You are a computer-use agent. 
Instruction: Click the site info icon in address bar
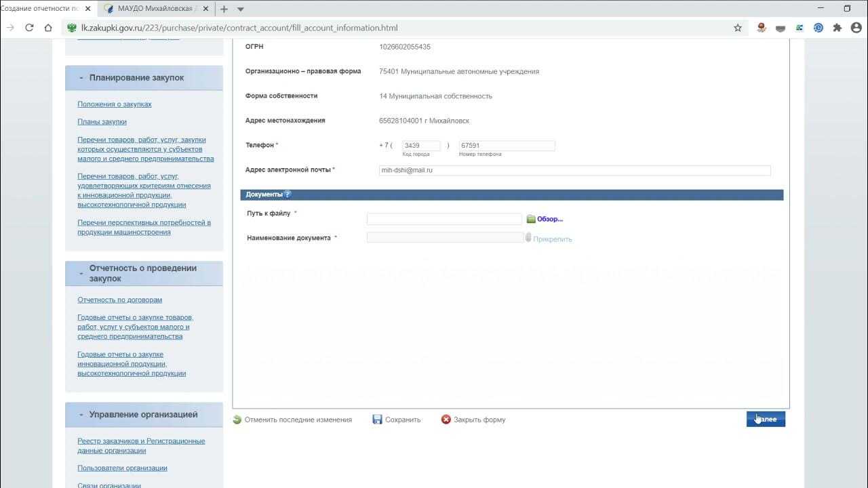click(x=72, y=28)
